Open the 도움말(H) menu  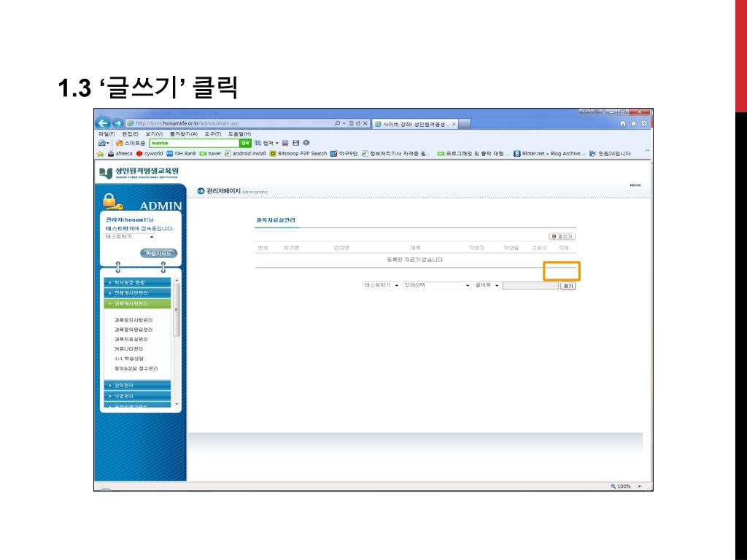click(x=239, y=134)
